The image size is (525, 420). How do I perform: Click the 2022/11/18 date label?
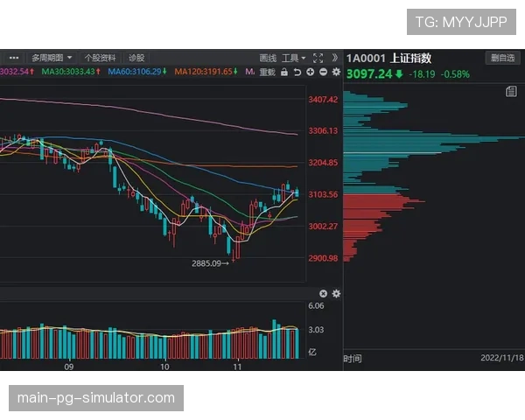(502, 358)
